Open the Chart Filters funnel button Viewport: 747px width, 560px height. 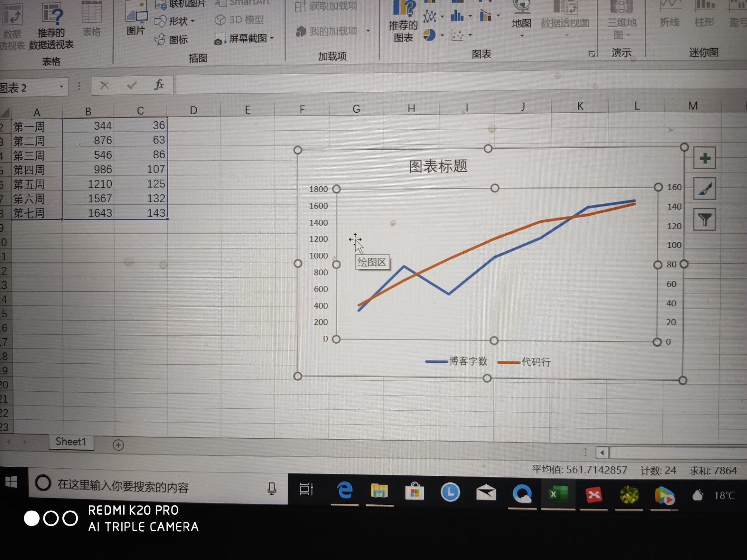coord(704,220)
